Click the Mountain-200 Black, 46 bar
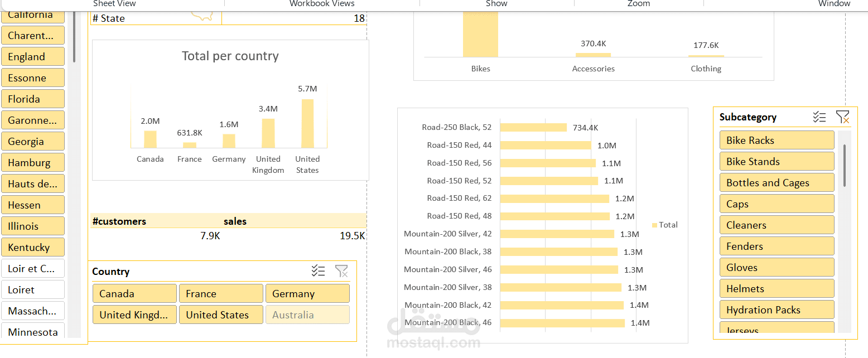The width and height of the screenshot is (868, 358). (x=562, y=323)
